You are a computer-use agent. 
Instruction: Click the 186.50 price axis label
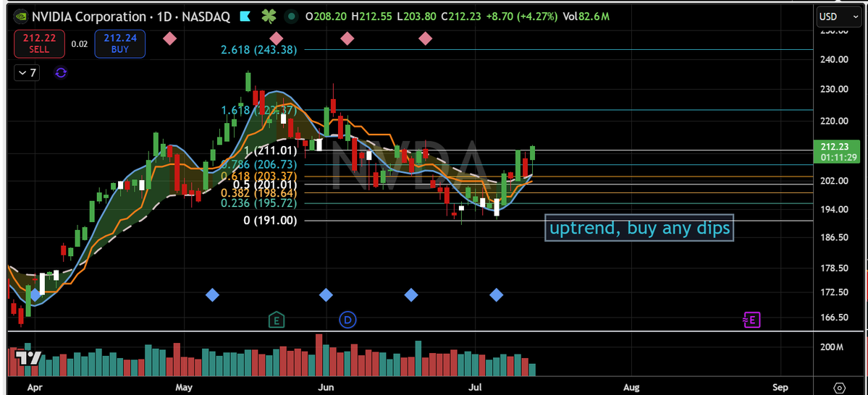point(834,237)
